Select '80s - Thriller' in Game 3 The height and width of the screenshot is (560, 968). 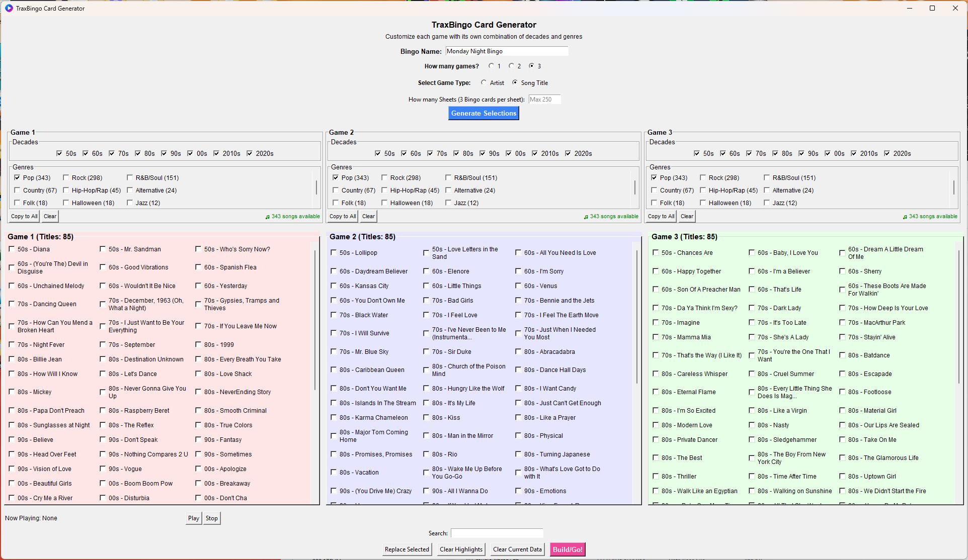tap(656, 477)
